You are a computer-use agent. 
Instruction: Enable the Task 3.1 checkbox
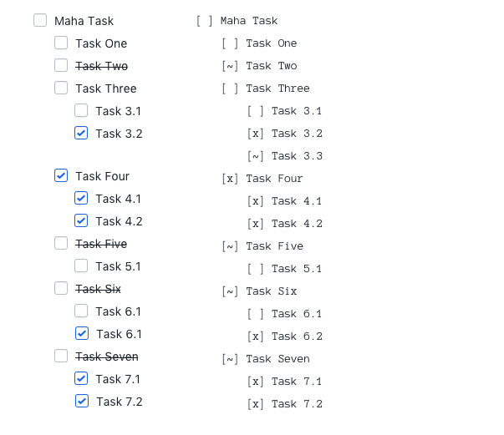[x=81, y=110]
